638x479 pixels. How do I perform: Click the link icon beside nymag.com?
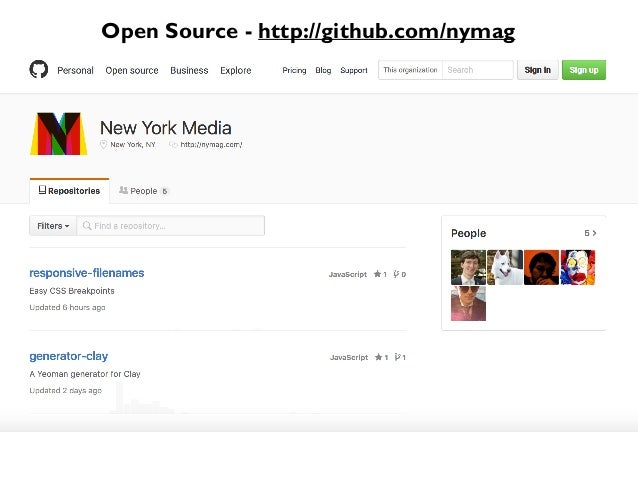[x=173, y=144]
